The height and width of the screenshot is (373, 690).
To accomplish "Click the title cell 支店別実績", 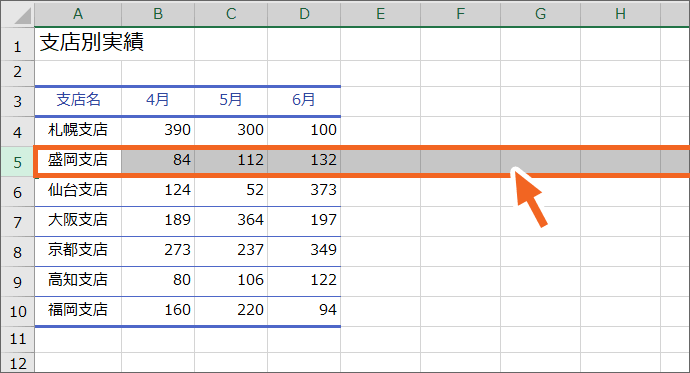I will [92, 43].
